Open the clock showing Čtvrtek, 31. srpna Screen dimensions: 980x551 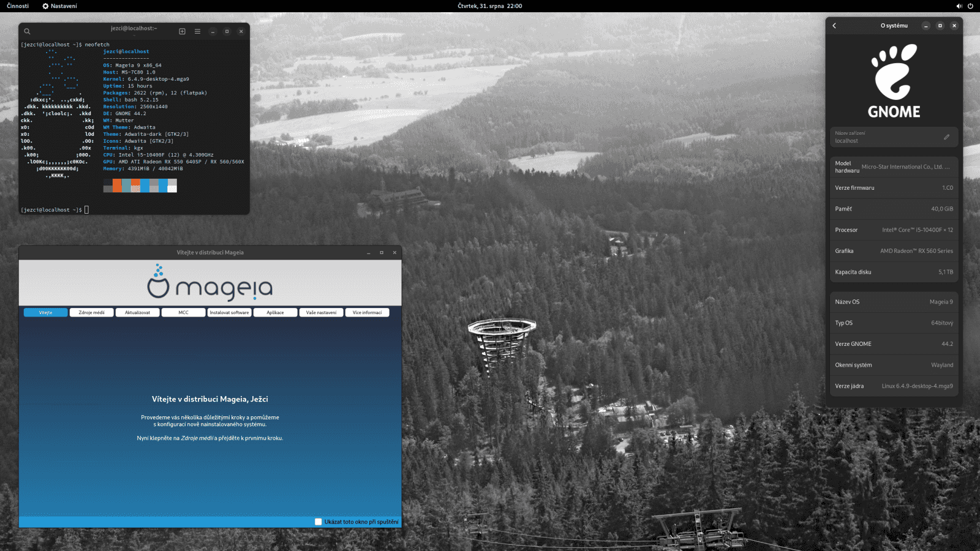pos(490,6)
